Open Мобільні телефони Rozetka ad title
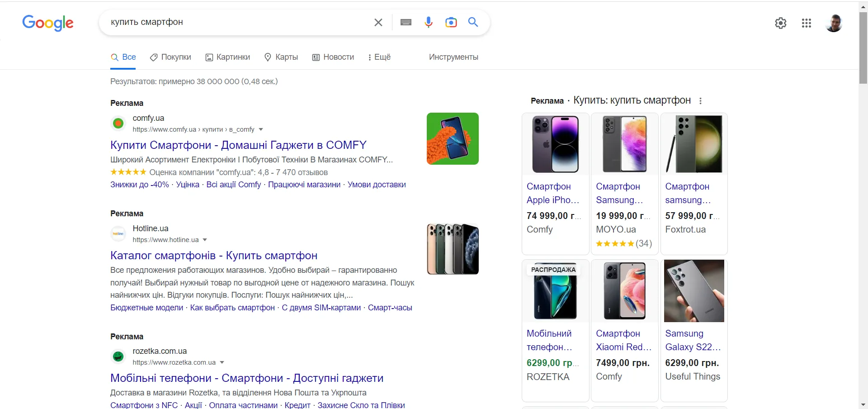The image size is (868, 409). click(247, 378)
